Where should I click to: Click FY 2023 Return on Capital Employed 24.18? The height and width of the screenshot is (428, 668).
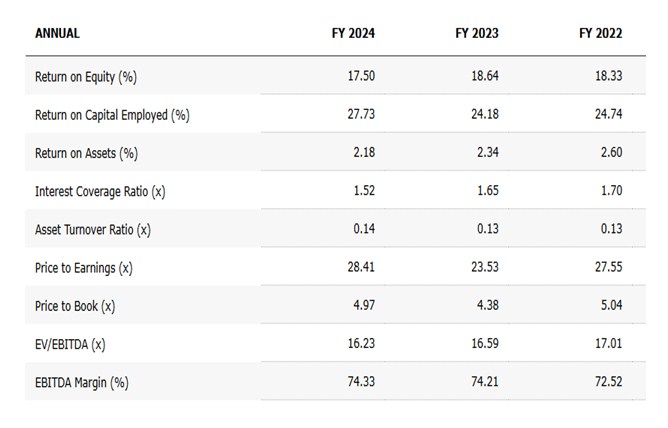pos(484,115)
